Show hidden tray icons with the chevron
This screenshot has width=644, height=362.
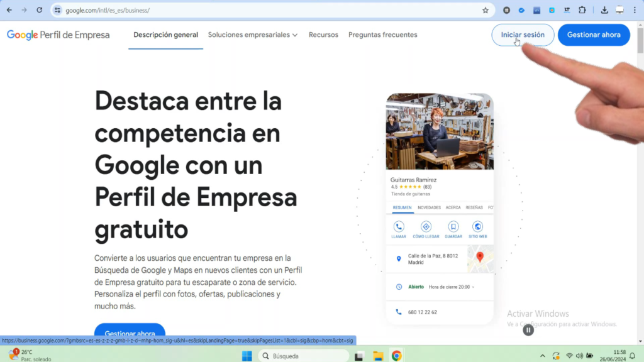pyautogui.click(x=543, y=354)
